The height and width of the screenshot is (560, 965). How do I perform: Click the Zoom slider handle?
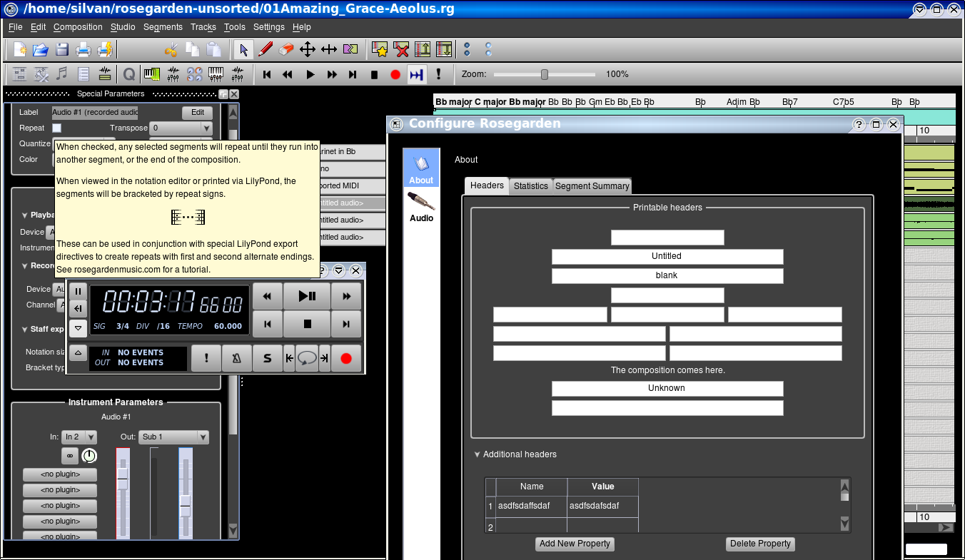545,74
